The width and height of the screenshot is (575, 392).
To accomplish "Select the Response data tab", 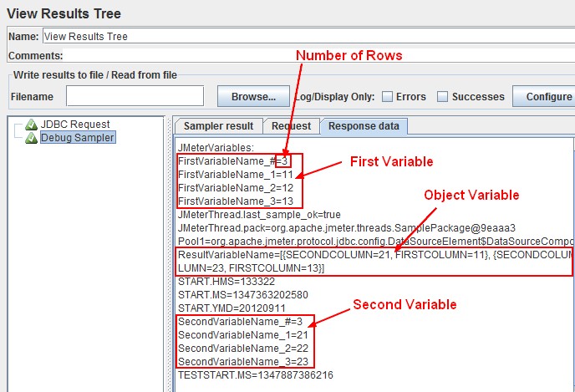I will point(364,126).
